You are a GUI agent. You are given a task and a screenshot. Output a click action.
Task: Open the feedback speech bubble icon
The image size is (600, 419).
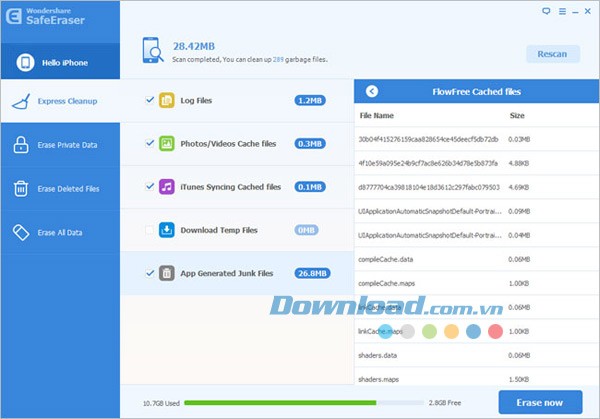coord(546,11)
